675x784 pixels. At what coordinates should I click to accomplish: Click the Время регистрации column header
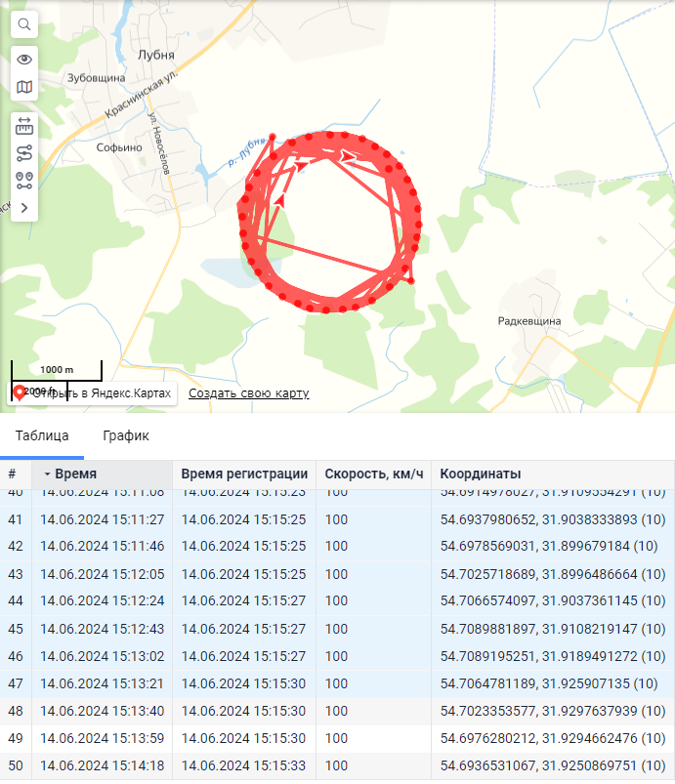(x=244, y=474)
